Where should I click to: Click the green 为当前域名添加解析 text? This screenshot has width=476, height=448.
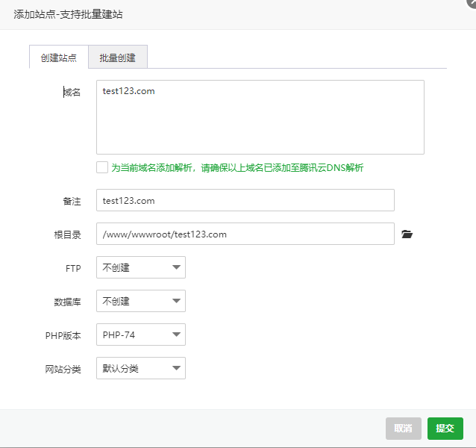237,168
